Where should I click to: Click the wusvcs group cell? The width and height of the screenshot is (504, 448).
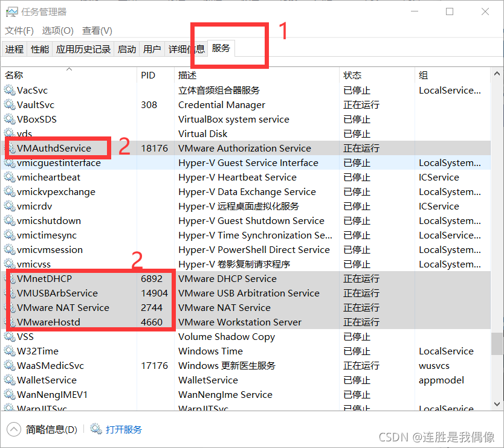pos(434,365)
